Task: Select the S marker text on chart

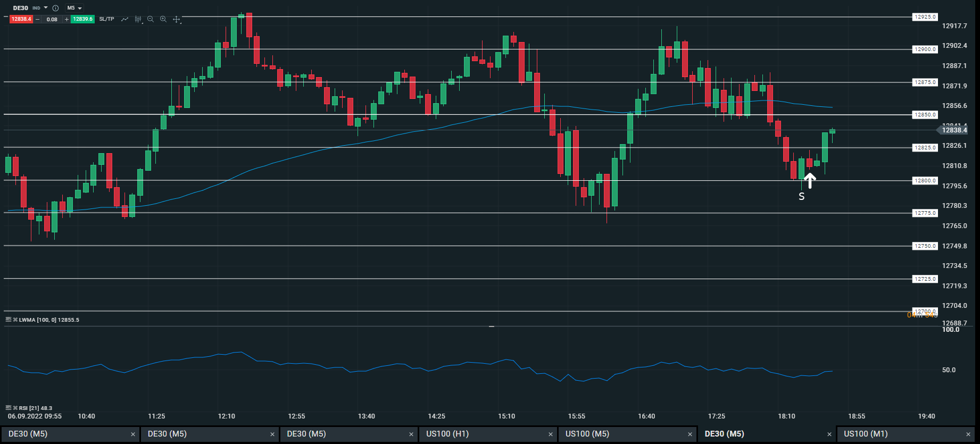Action: tap(802, 197)
